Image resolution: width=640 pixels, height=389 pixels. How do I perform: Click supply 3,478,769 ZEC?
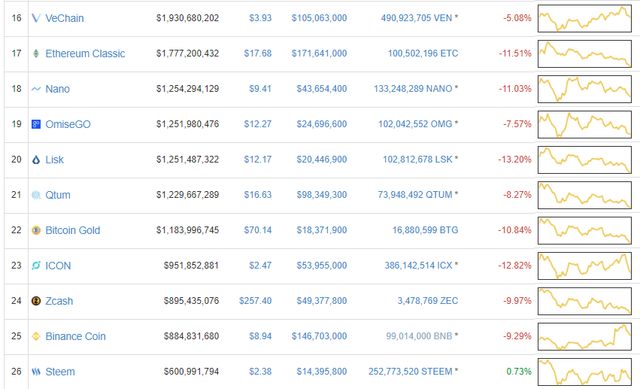[428, 301]
